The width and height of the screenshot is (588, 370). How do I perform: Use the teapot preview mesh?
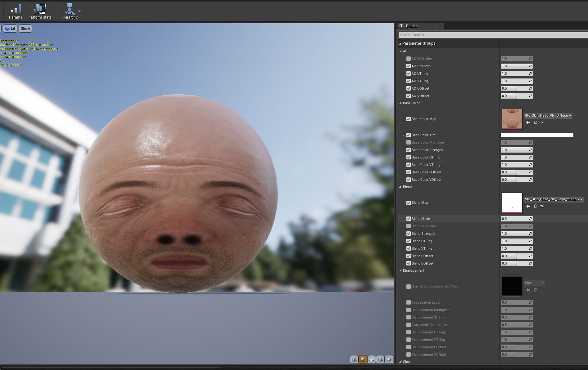(x=389, y=359)
